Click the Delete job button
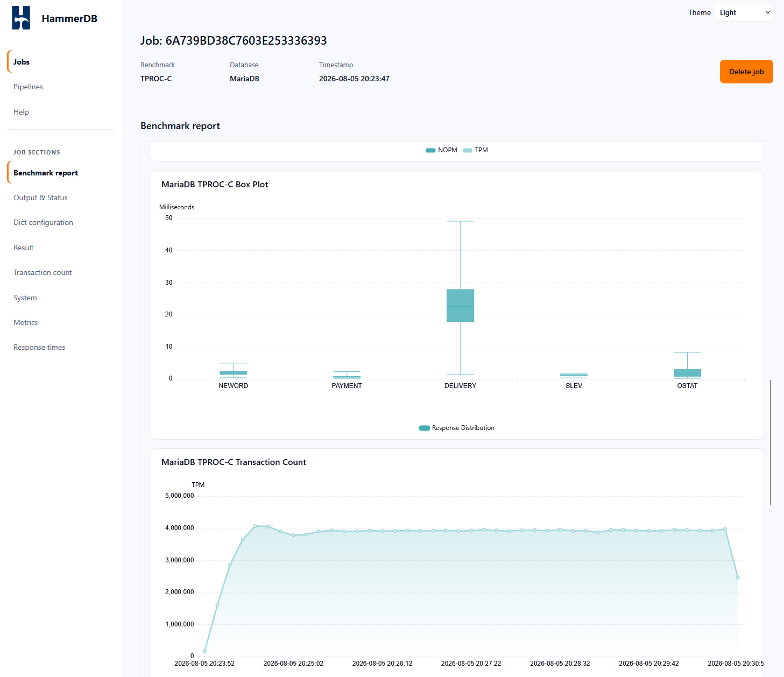Viewport: 784px width, 677px height. click(746, 72)
